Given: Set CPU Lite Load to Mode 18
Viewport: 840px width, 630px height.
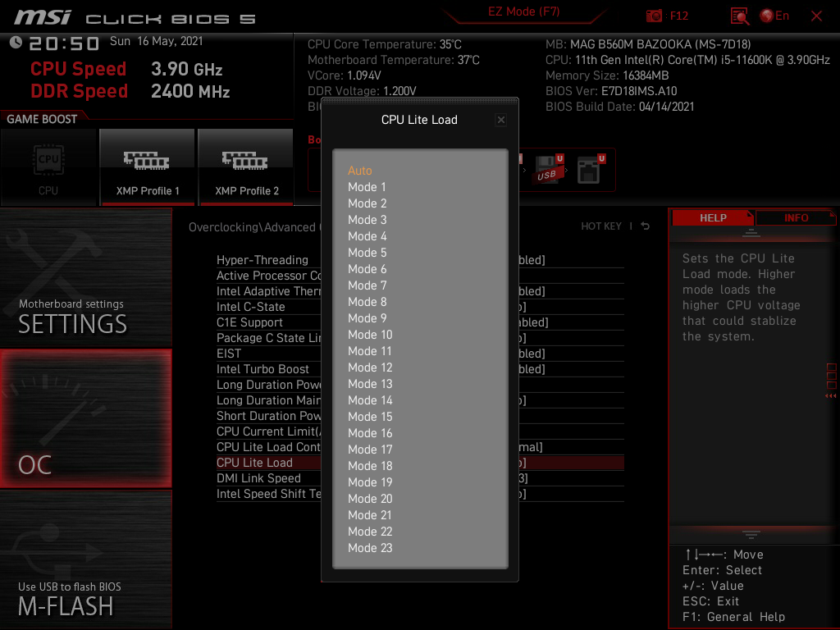Looking at the screenshot, I should (x=370, y=466).
